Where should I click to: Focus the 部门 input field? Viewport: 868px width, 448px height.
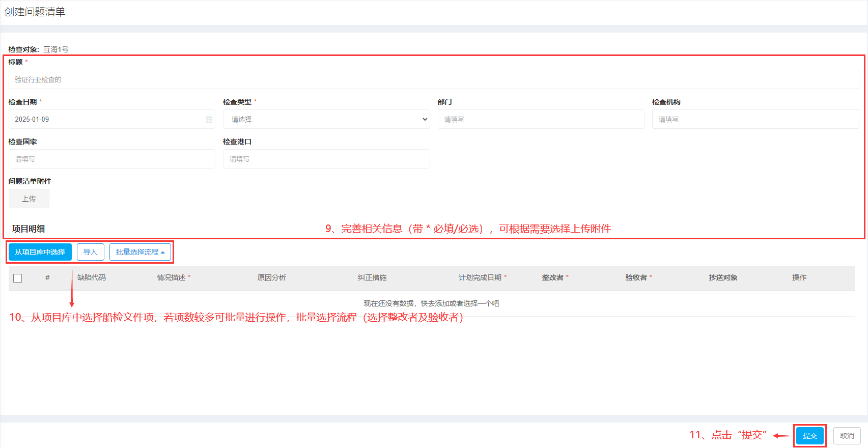[541, 119]
